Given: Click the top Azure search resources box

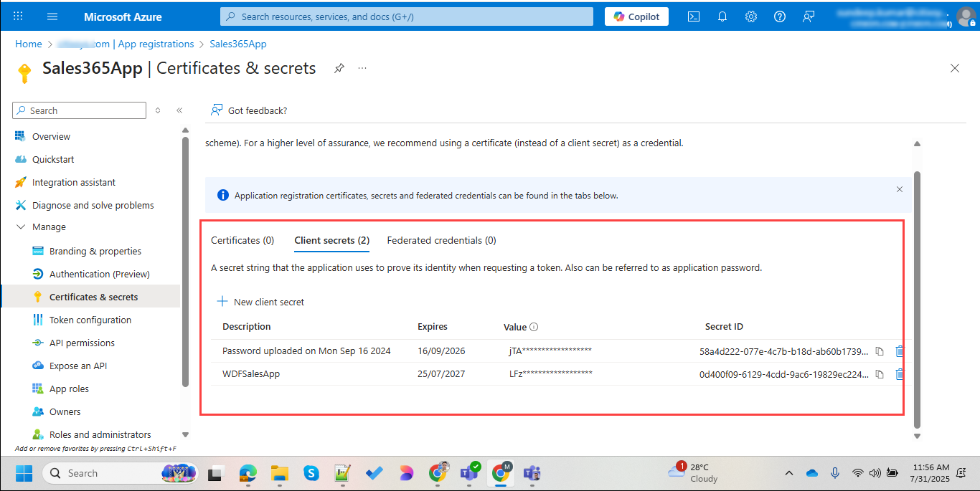Looking at the screenshot, I should [x=407, y=16].
